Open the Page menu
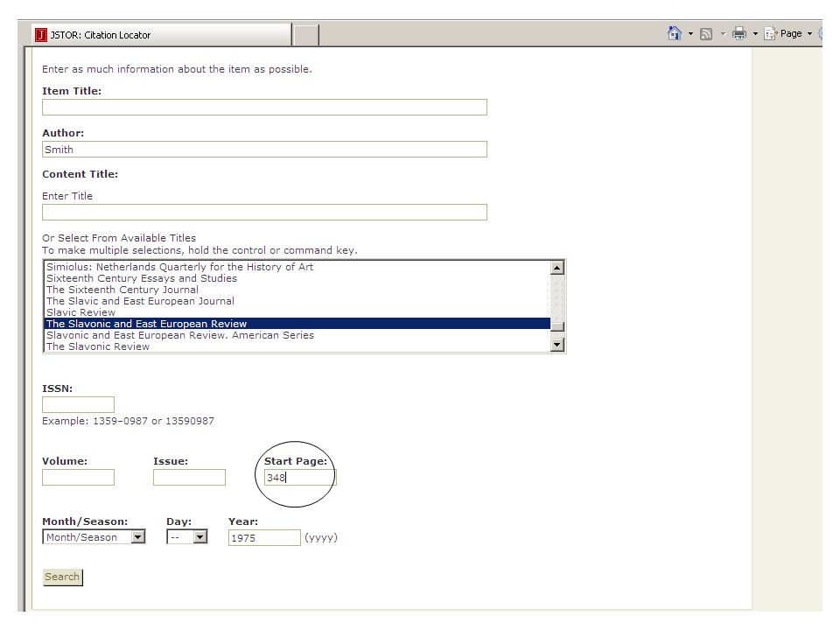Image resolution: width=840 pixels, height=630 pixels. coord(788,33)
